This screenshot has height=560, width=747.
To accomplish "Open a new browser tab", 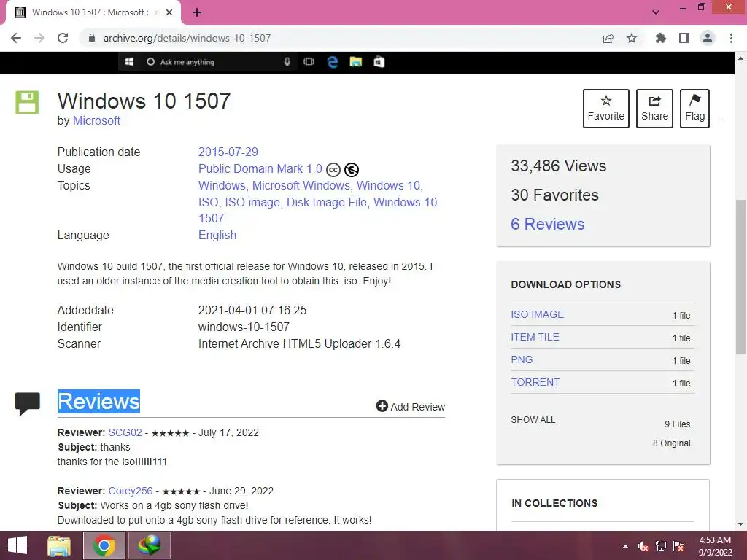I will pos(197,12).
